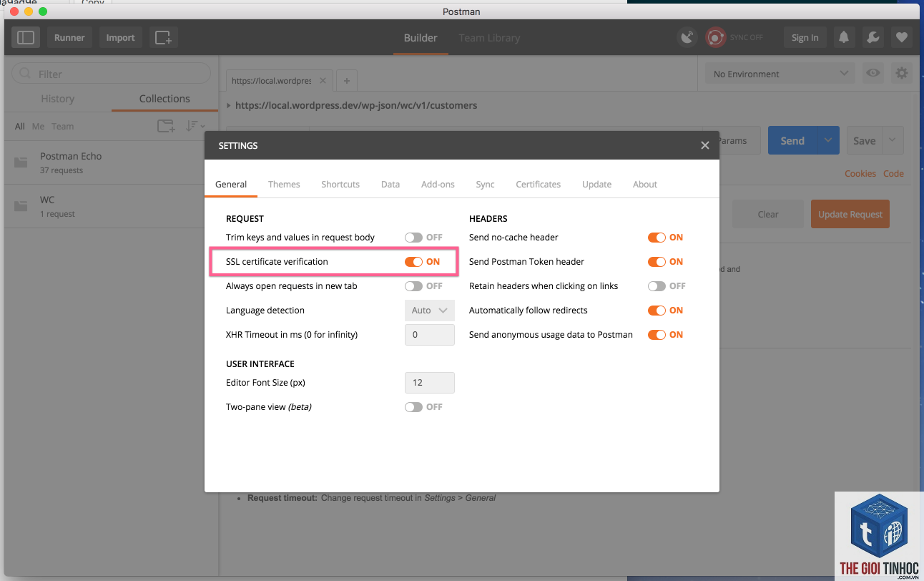Click the Postman Echo folder icon

tap(21, 162)
